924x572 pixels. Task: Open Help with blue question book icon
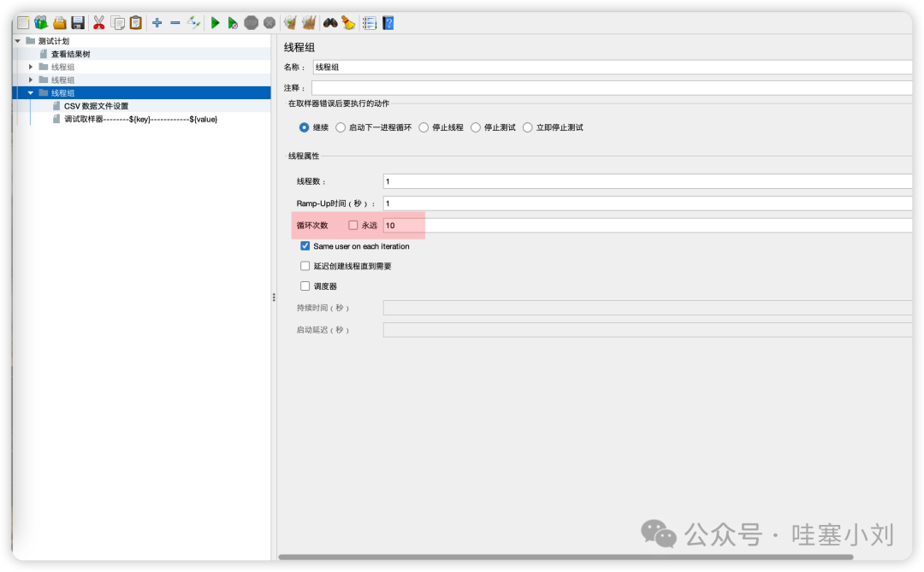388,23
